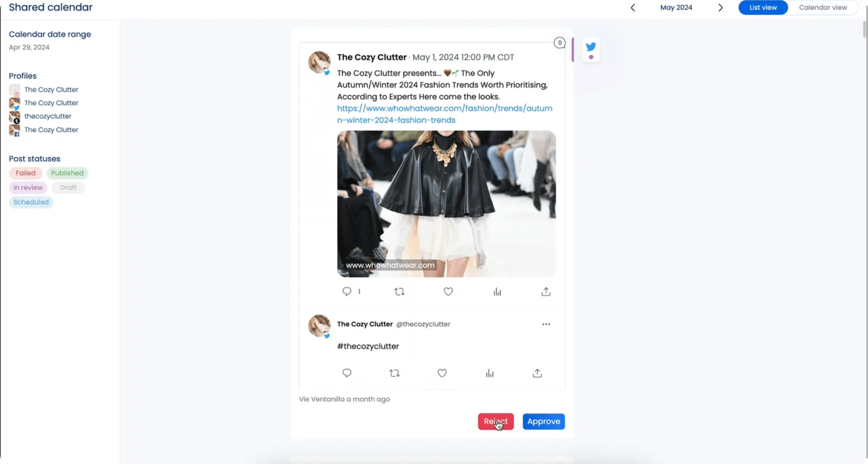Click the retweet icon under the fashion image
868x464 pixels.
pyautogui.click(x=399, y=292)
